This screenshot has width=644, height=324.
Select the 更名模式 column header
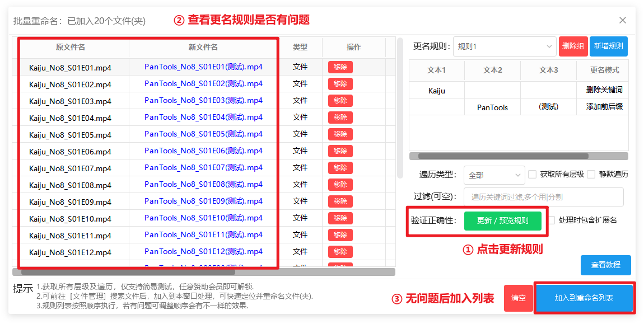pos(604,71)
